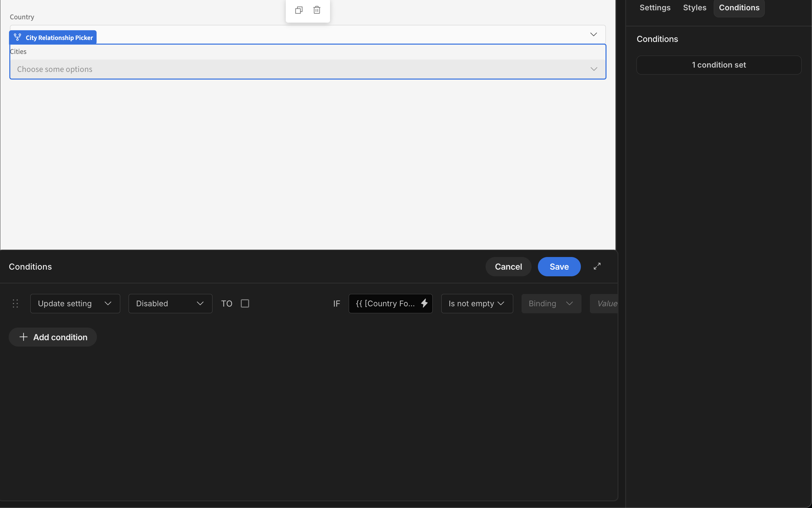Screen dimensions: 812x508
Task: Open the Binding type dropdown
Action: click(x=551, y=303)
